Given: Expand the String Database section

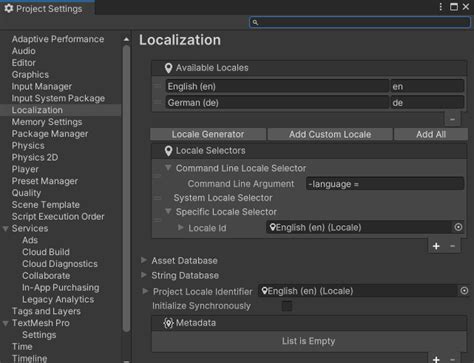Looking at the screenshot, I should [x=144, y=275].
